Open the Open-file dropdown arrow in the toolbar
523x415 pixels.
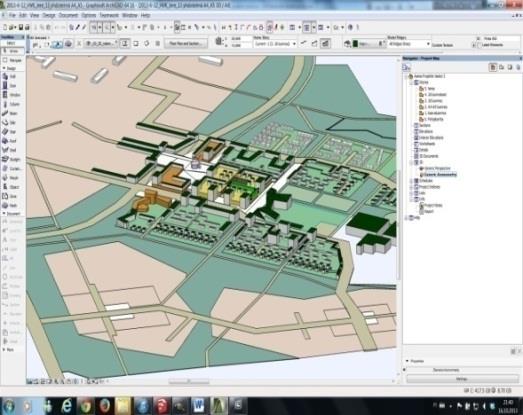15,27
